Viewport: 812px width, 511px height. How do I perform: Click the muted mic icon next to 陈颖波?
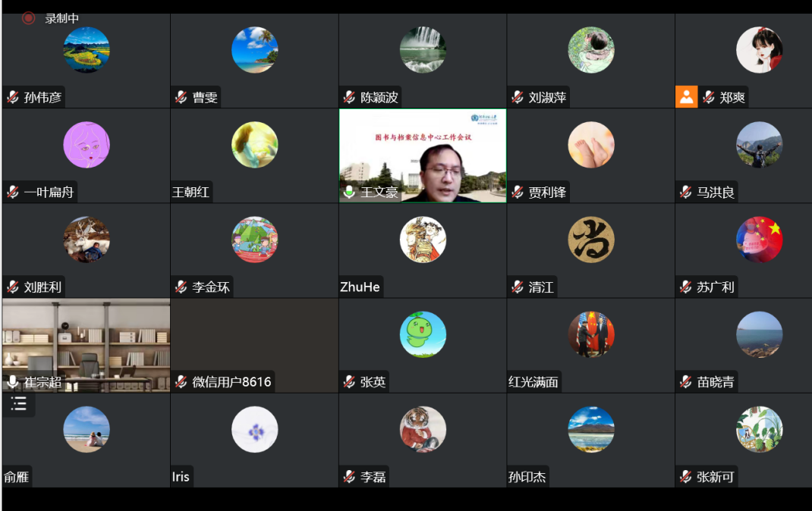[x=350, y=97]
